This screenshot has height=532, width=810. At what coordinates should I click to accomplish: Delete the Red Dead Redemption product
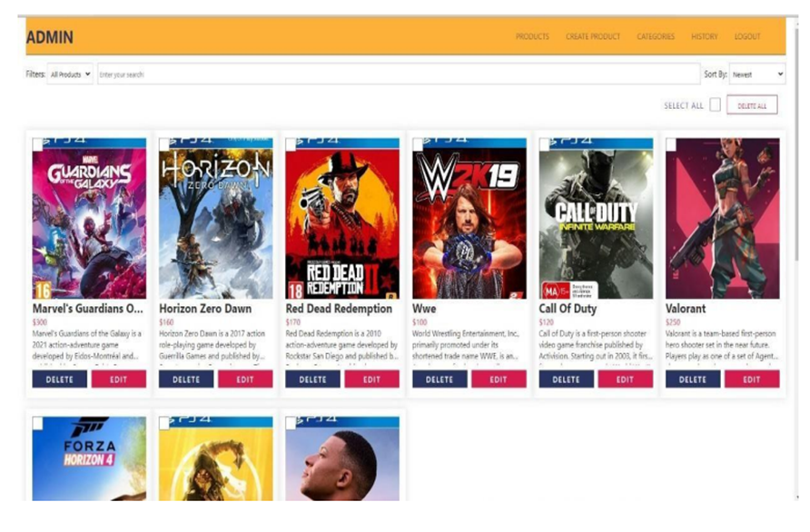pos(312,379)
